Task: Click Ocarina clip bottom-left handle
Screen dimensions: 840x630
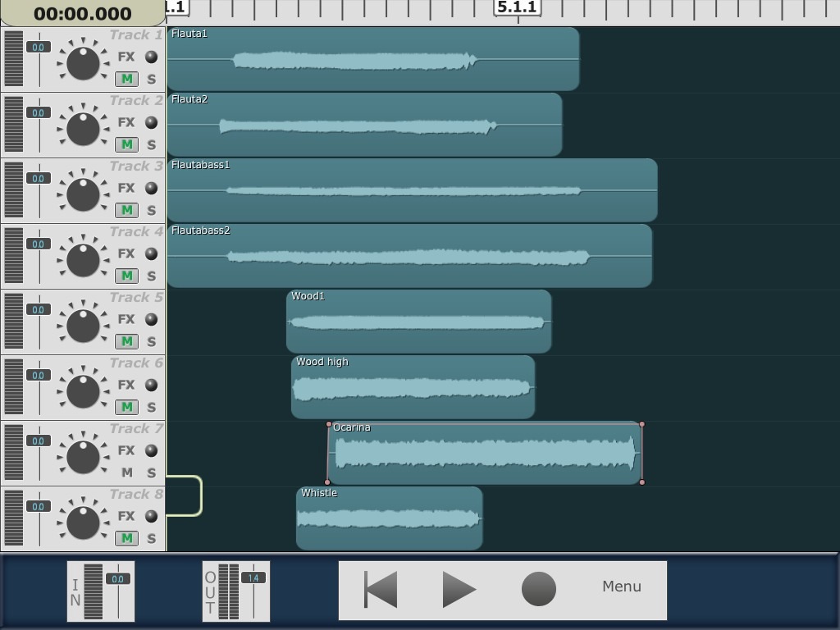Action: coord(327,482)
